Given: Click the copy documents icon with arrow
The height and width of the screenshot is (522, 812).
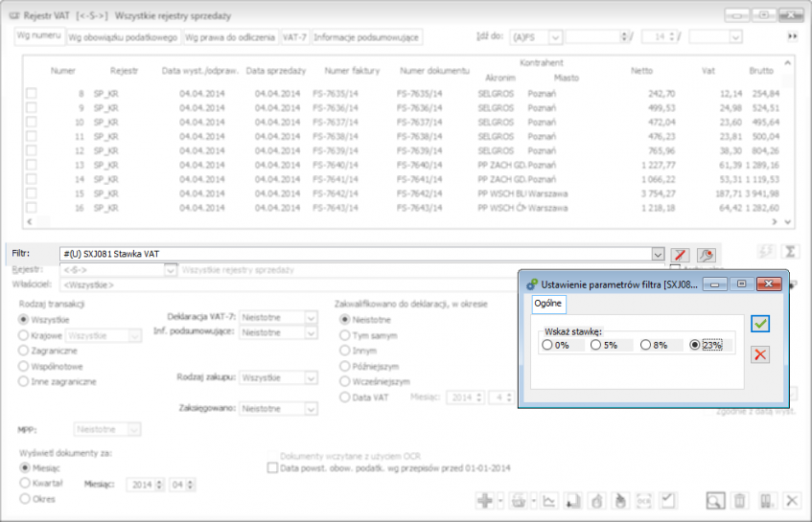Looking at the screenshot, I should 572,500.
